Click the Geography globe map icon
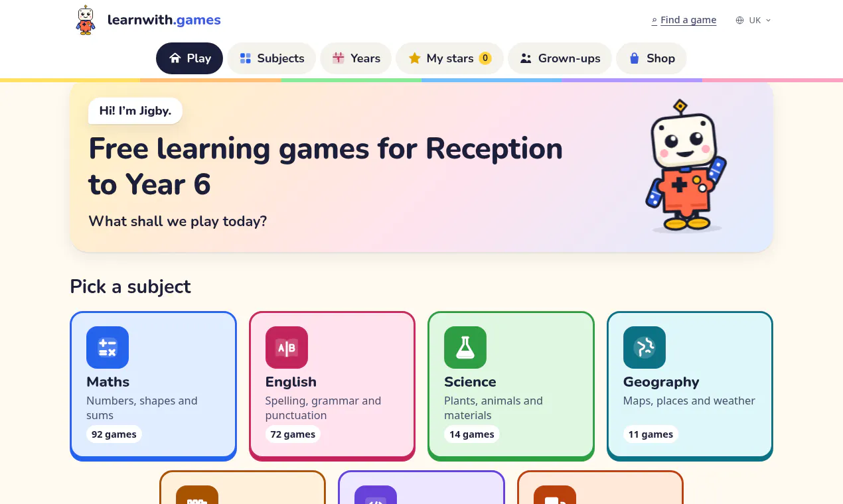Image resolution: width=843 pixels, height=504 pixels. pyautogui.click(x=645, y=347)
